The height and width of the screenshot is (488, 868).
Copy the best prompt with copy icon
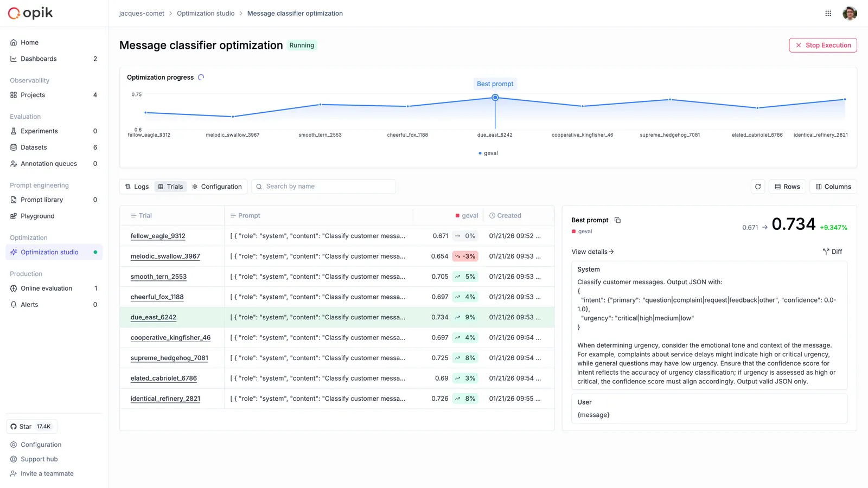(x=617, y=220)
